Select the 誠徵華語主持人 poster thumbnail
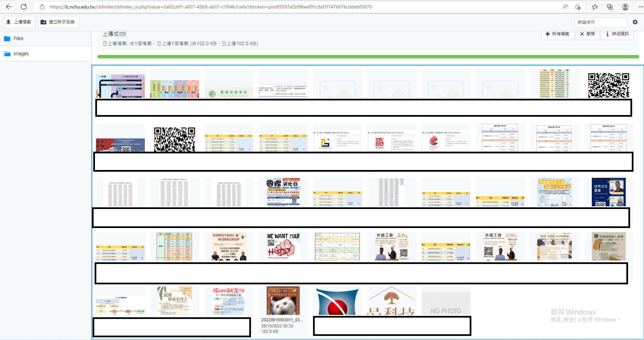 point(175,301)
